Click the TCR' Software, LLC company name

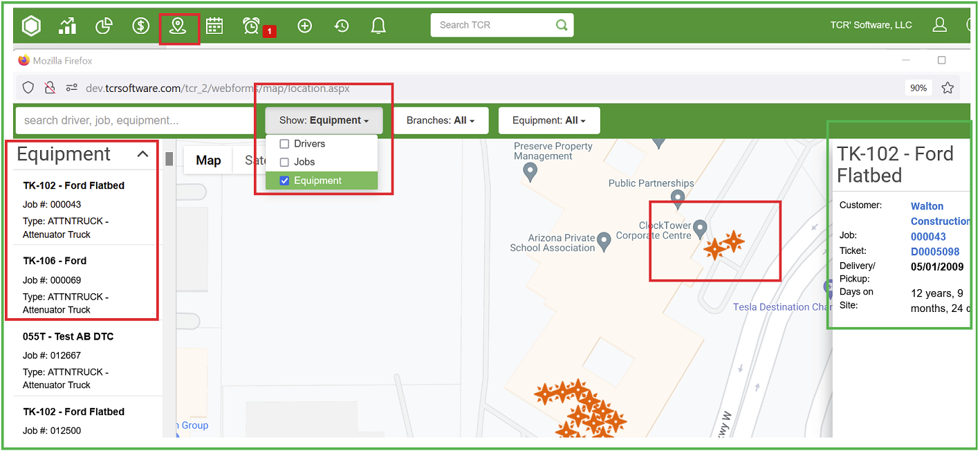871,25
